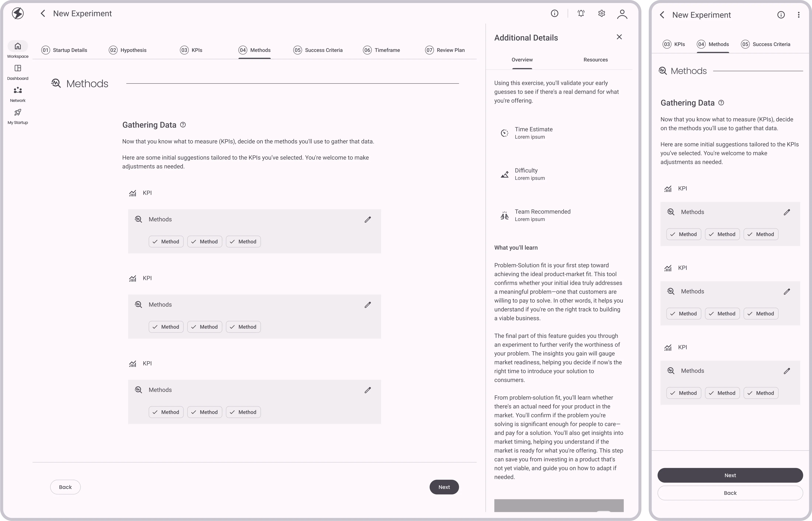Select the KPIs tab in mobile view
812x521 pixels.
coord(674,44)
